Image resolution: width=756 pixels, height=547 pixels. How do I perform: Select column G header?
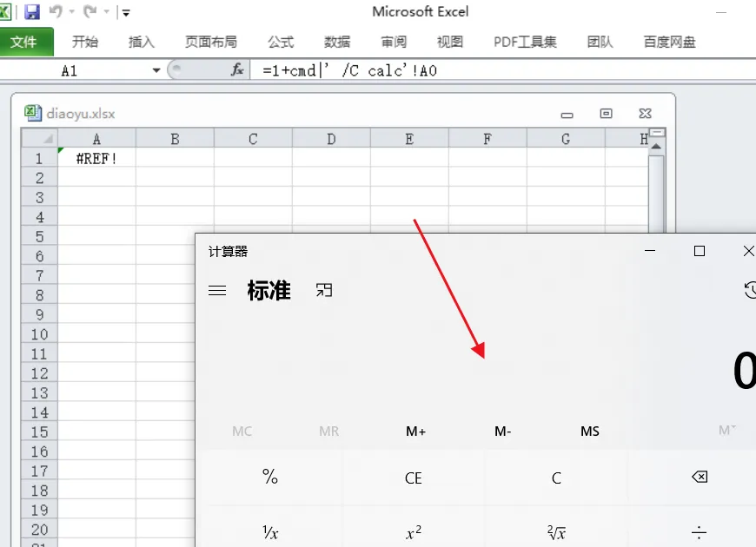566,139
